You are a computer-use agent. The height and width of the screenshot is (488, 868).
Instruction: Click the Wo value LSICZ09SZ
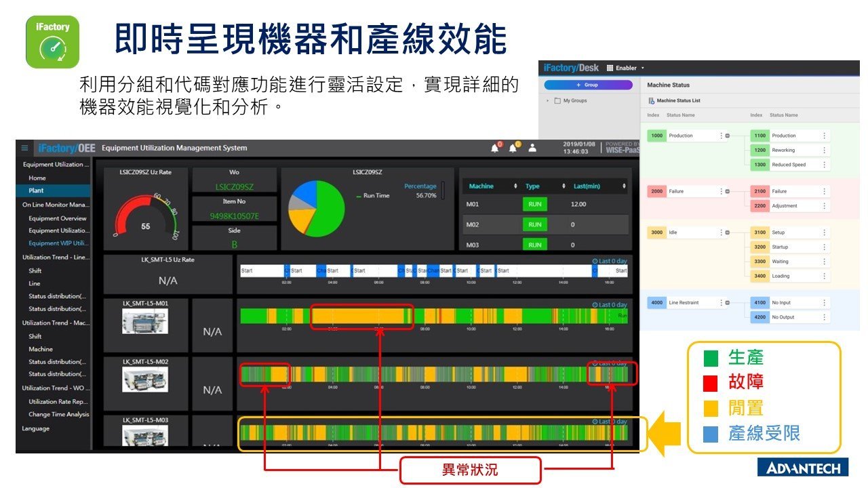pyautogui.click(x=235, y=186)
